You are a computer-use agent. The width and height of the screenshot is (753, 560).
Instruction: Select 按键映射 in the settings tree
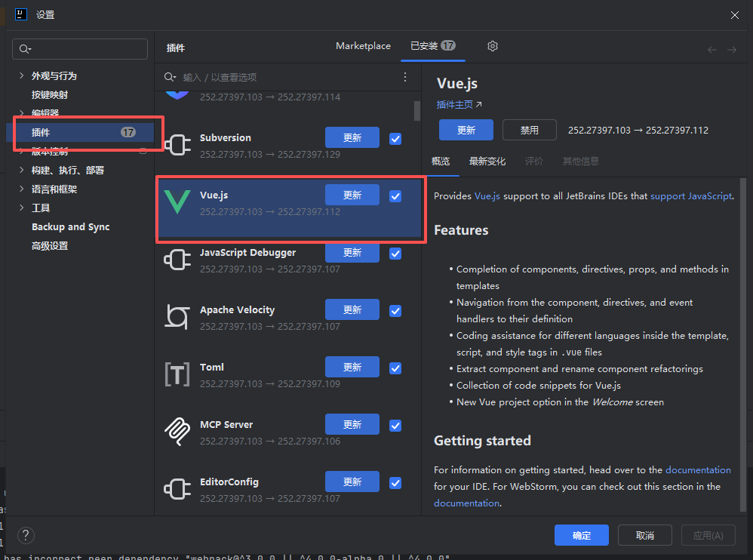point(50,94)
